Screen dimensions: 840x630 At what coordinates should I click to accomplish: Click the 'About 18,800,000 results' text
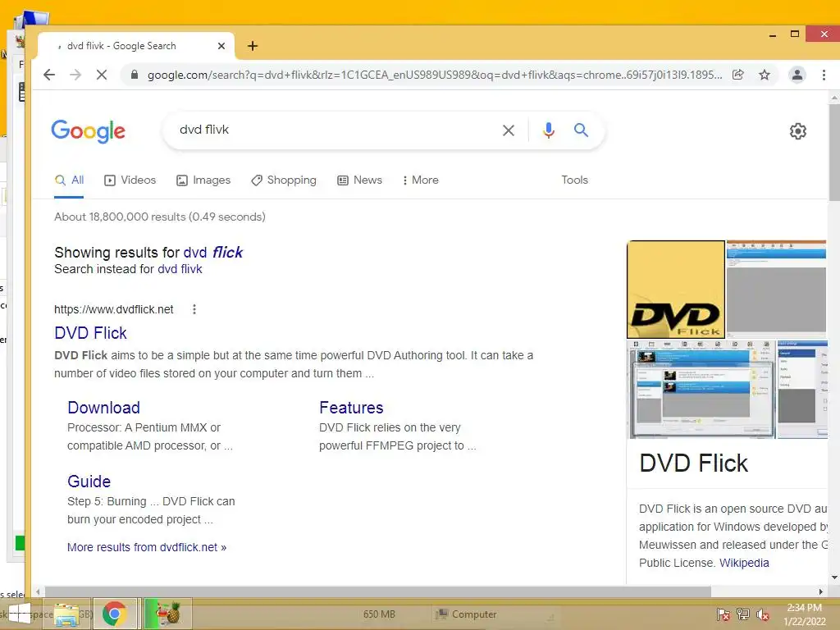[x=160, y=217]
